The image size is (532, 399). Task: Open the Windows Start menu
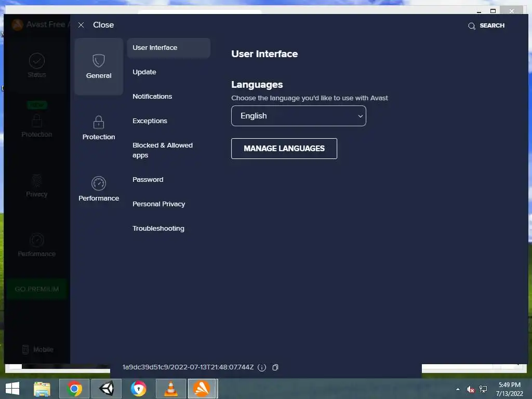tap(12, 389)
